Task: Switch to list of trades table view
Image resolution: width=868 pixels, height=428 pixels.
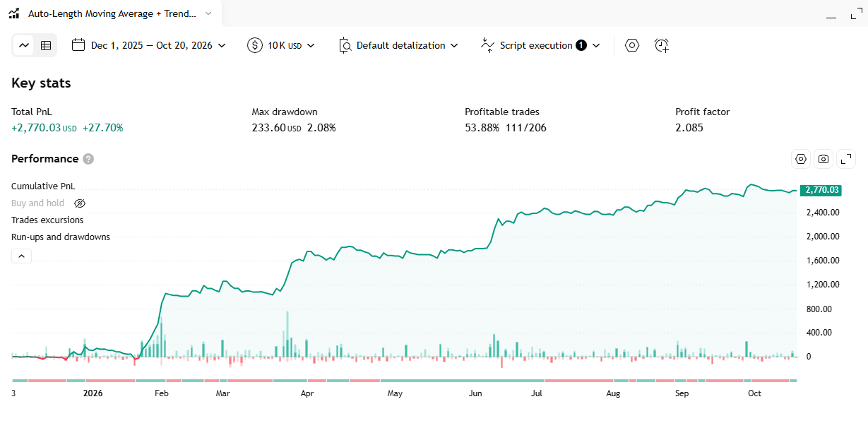Action: tap(46, 45)
